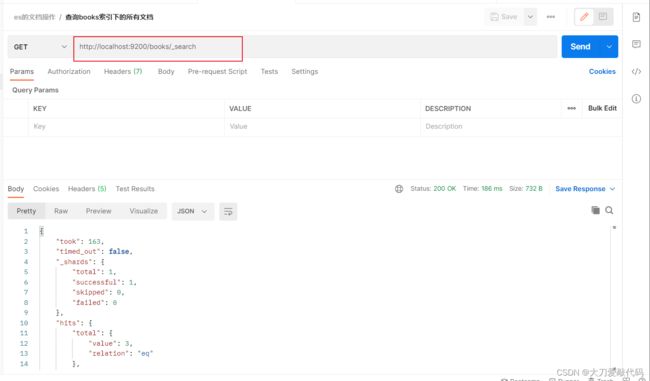Select the comment mode icon next to pencil
Viewport: 650px width, 381px height.
click(603, 17)
